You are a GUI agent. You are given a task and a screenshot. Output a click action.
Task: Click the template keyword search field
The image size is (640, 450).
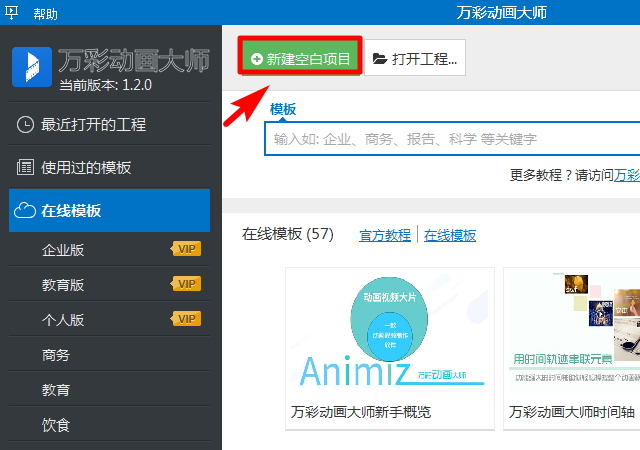(450, 139)
